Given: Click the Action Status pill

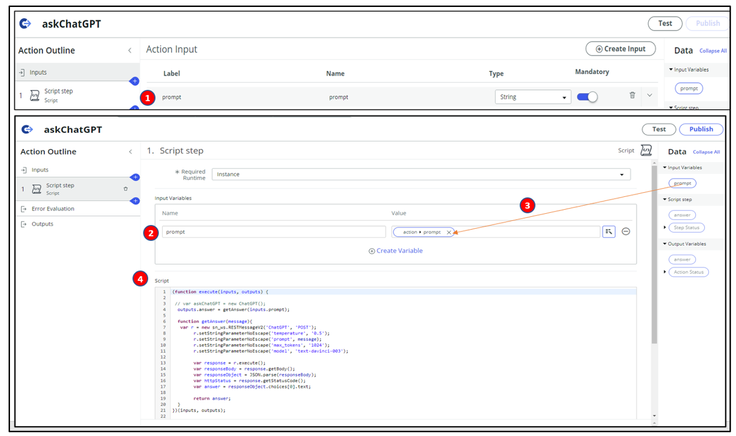Looking at the screenshot, I should point(689,272).
